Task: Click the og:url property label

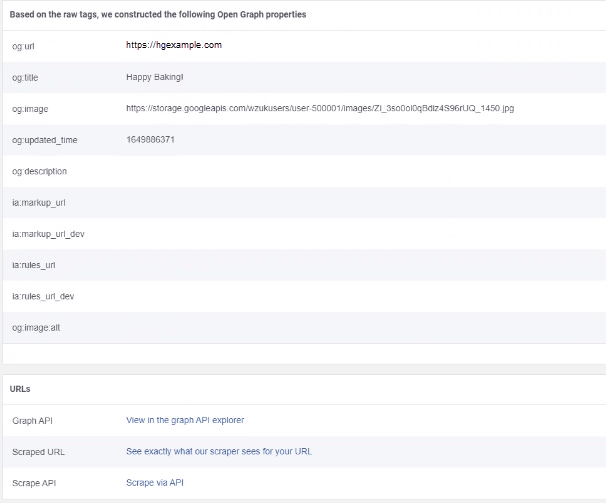Action: 23,46
